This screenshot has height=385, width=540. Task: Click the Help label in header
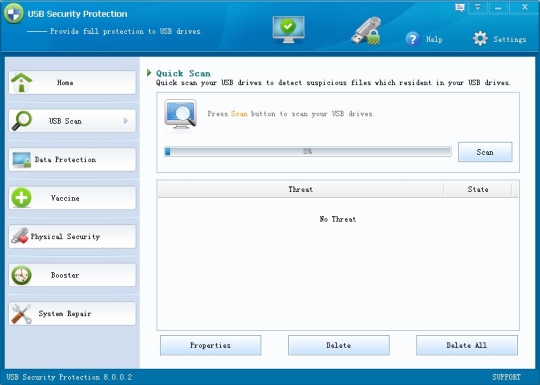coord(434,39)
